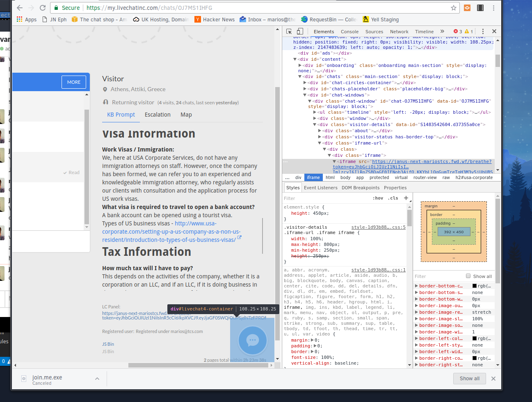Add a new style rule with plus icon

406,198
